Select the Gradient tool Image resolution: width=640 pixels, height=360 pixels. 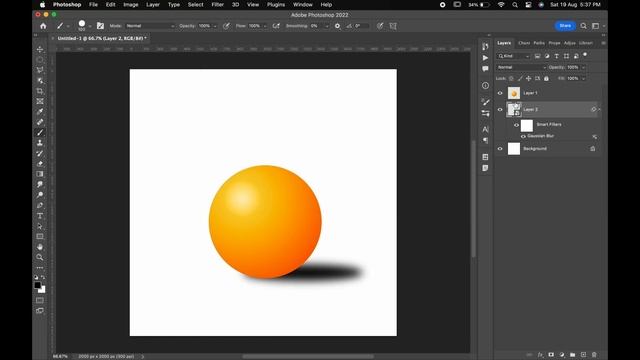[x=40, y=174]
